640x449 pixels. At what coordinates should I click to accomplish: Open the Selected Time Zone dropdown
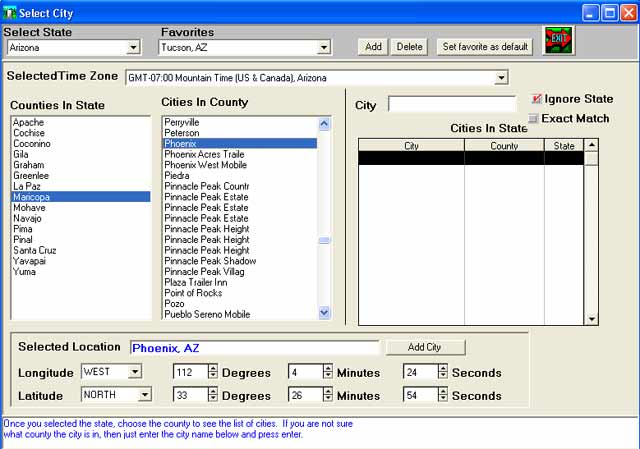[x=500, y=78]
